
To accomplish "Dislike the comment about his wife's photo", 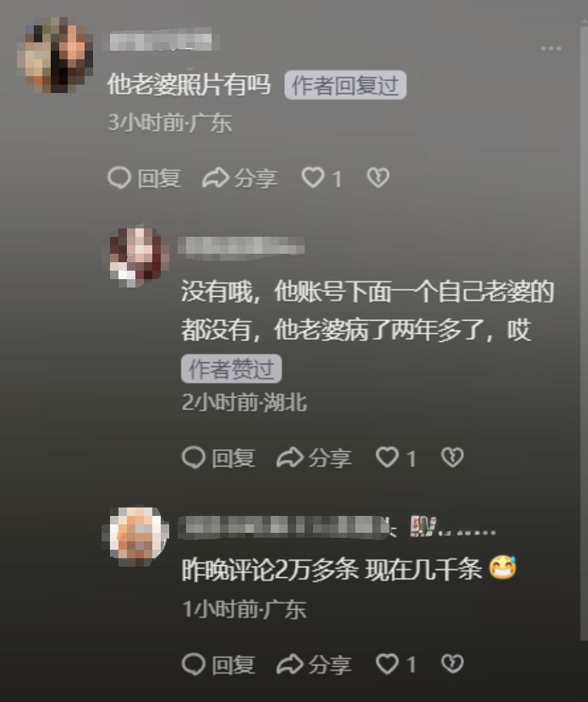I will tap(378, 178).
